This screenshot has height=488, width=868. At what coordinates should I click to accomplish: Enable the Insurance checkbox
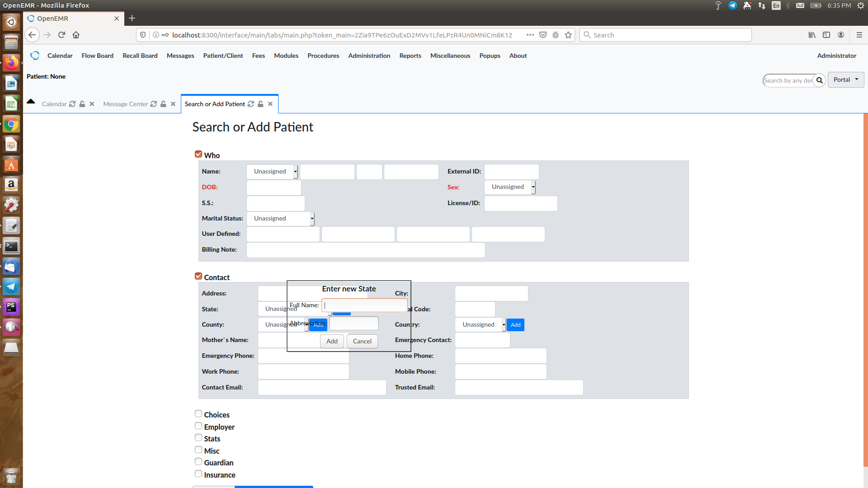point(198,473)
